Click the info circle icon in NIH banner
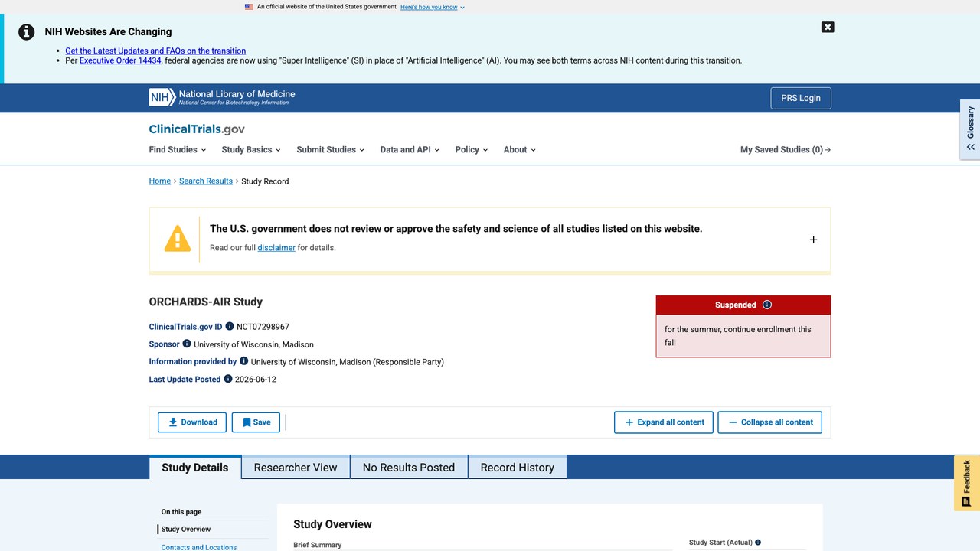 tap(27, 32)
